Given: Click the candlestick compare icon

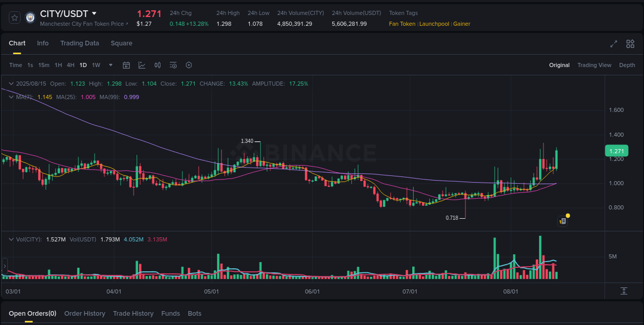Looking at the screenshot, I should tap(158, 65).
